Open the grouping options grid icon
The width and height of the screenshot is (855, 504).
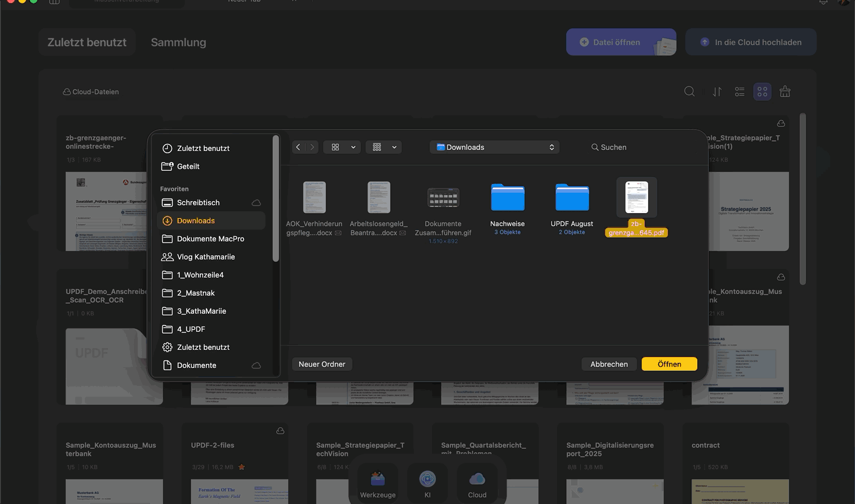(x=377, y=147)
